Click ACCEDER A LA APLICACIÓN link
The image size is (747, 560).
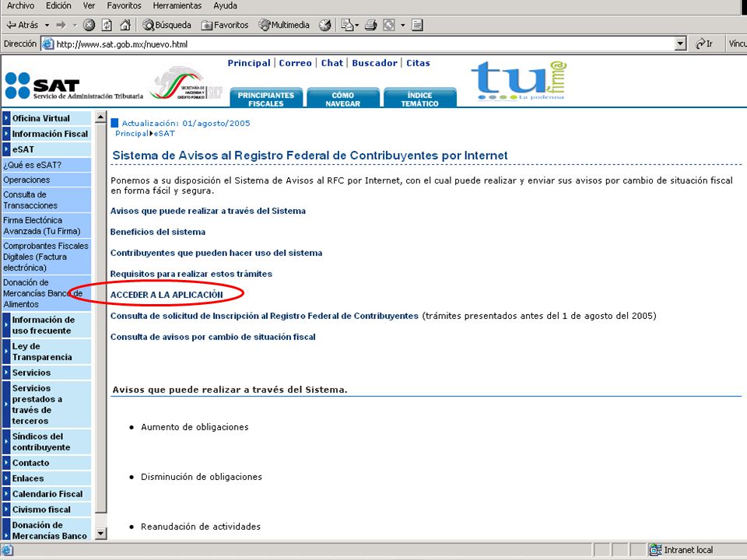[x=167, y=295]
